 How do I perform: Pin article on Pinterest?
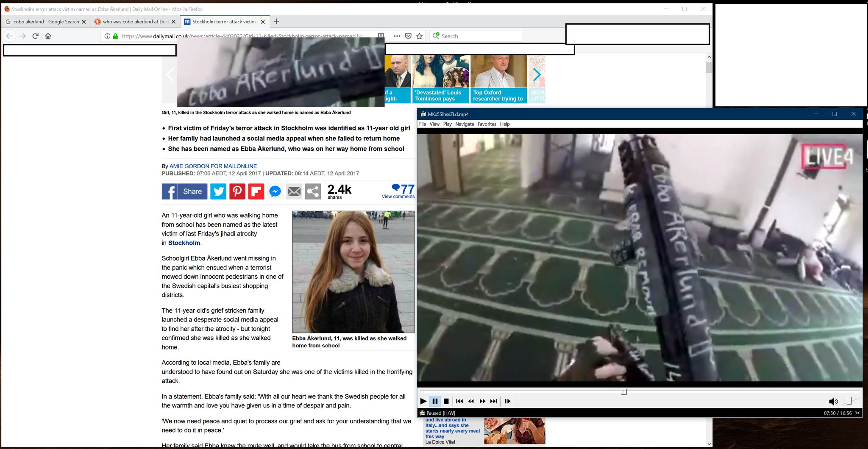(x=237, y=191)
